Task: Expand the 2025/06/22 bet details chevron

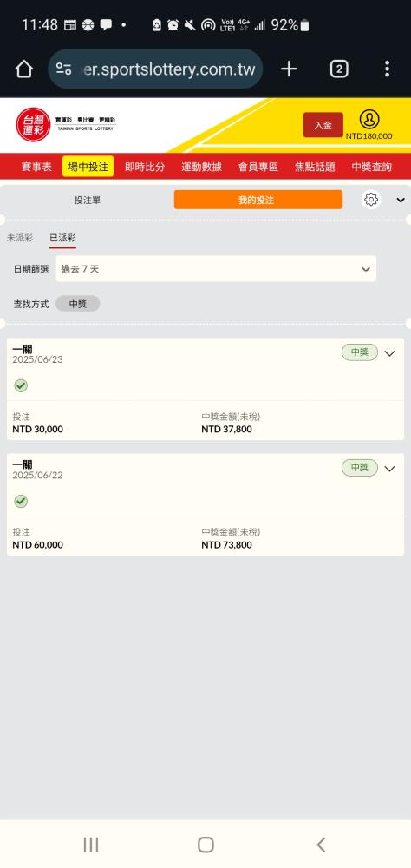Action: [x=389, y=469]
